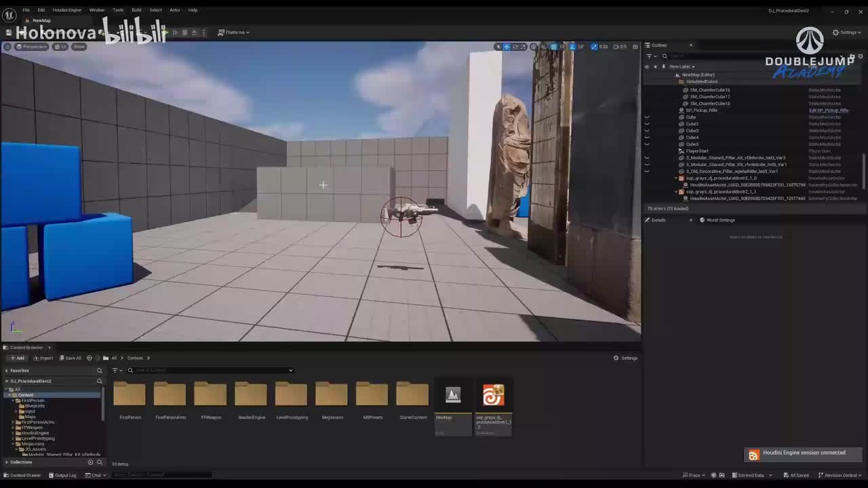Toggle scale snapping icon
Viewport: 868px width, 488px height.
tap(594, 47)
